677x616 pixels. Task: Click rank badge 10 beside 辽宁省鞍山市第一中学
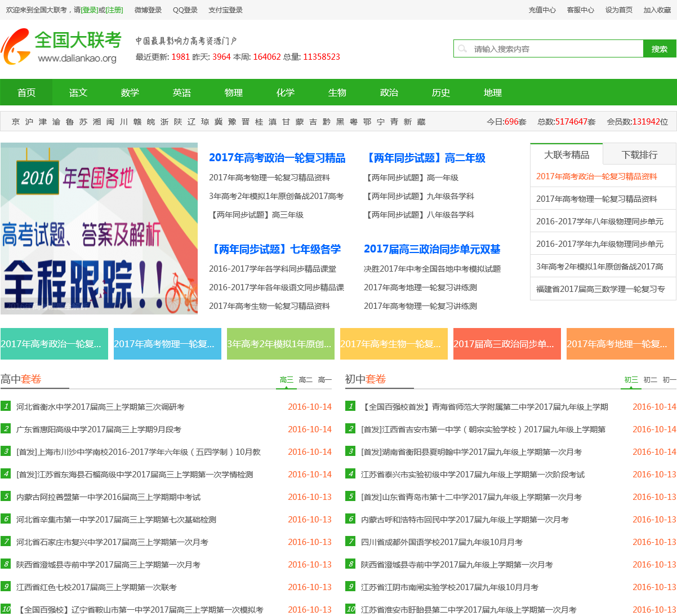(x=6, y=609)
